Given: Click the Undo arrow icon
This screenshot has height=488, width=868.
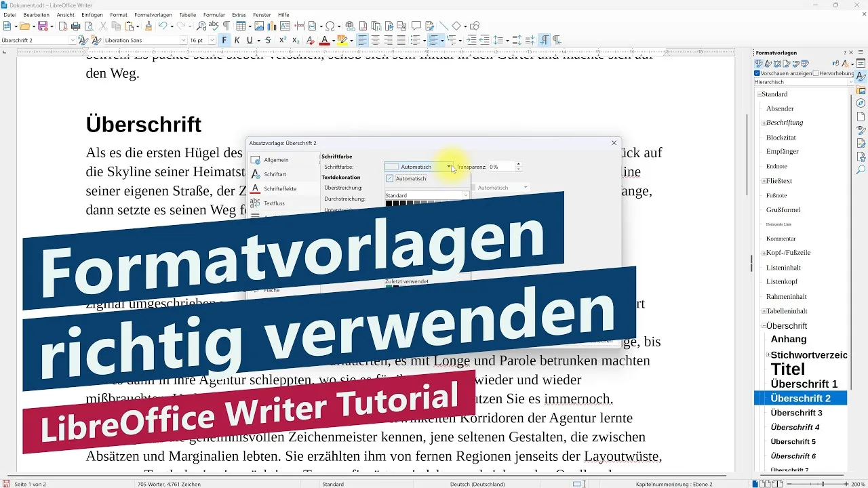Looking at the screenshot, I should (163, 26).
